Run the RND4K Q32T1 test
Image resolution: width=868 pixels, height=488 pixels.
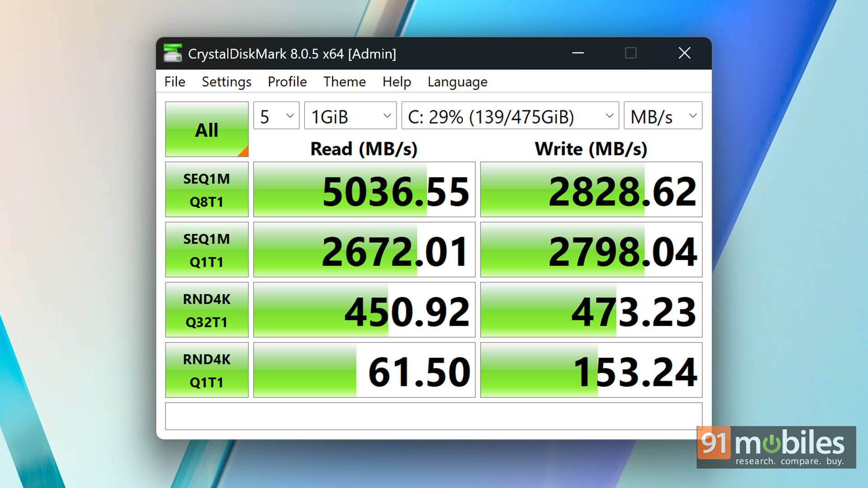[207, 310]
